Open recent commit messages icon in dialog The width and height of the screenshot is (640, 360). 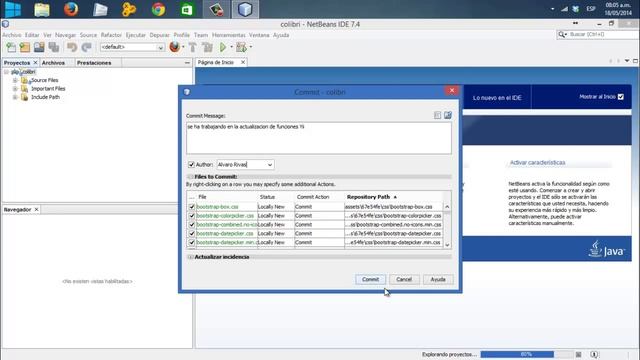(437, 115)
